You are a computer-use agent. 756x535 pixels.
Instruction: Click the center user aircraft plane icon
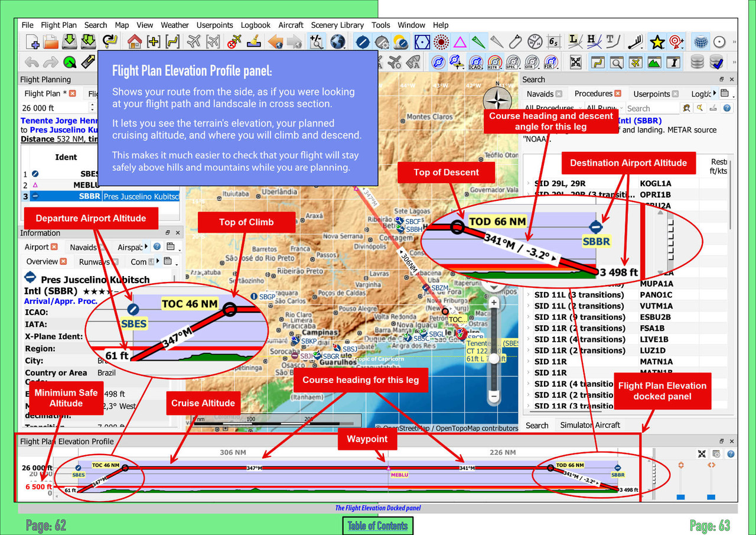point(194,41)
